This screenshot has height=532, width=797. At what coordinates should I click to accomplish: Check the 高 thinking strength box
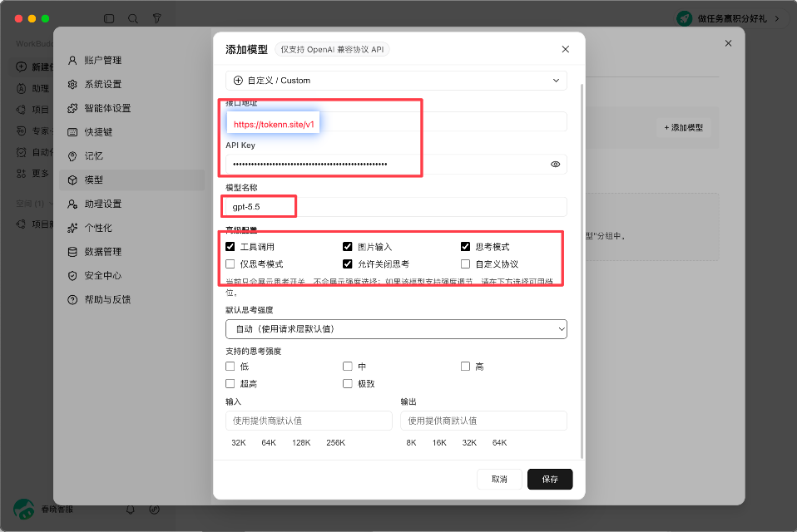pos(465,367)
